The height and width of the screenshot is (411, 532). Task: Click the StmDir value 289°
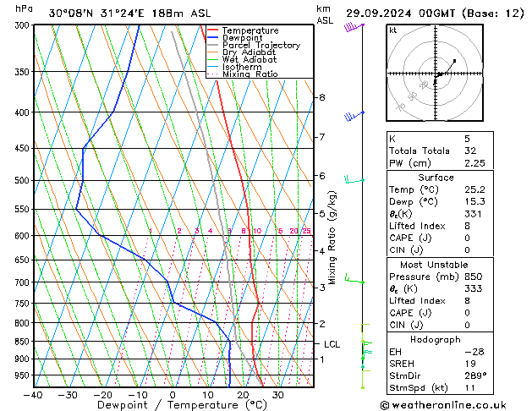(x=475, y=375)
